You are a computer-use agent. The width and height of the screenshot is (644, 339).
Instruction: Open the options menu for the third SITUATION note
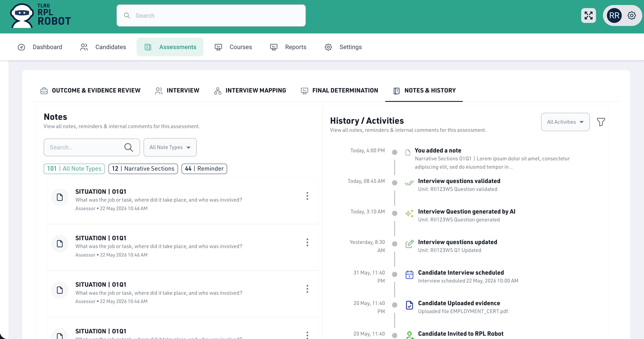307,289
